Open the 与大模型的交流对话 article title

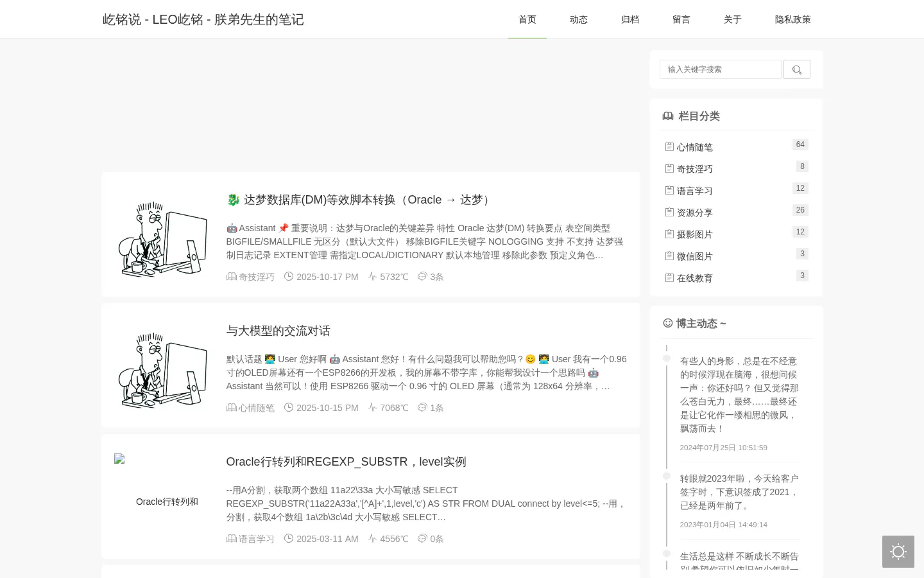pos(278,331)
